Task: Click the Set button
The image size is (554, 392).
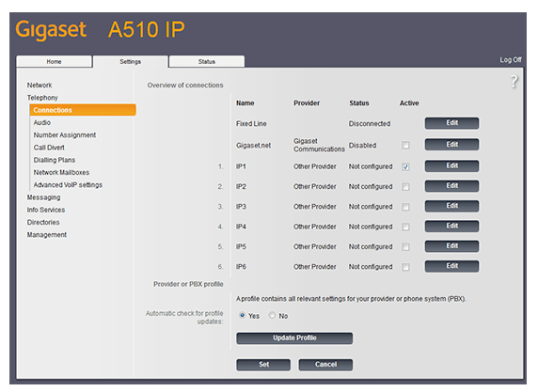Action: pos(263,365)
